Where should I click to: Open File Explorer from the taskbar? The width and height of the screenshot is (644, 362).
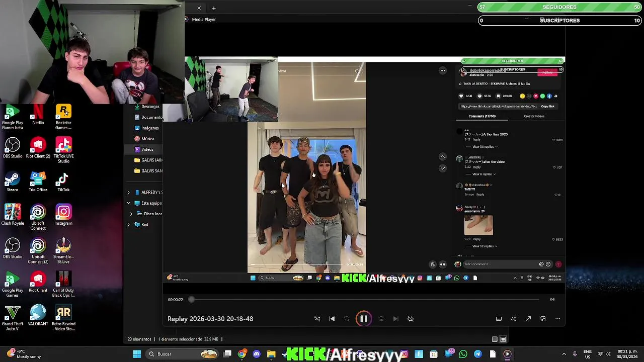tap(271, 354)
